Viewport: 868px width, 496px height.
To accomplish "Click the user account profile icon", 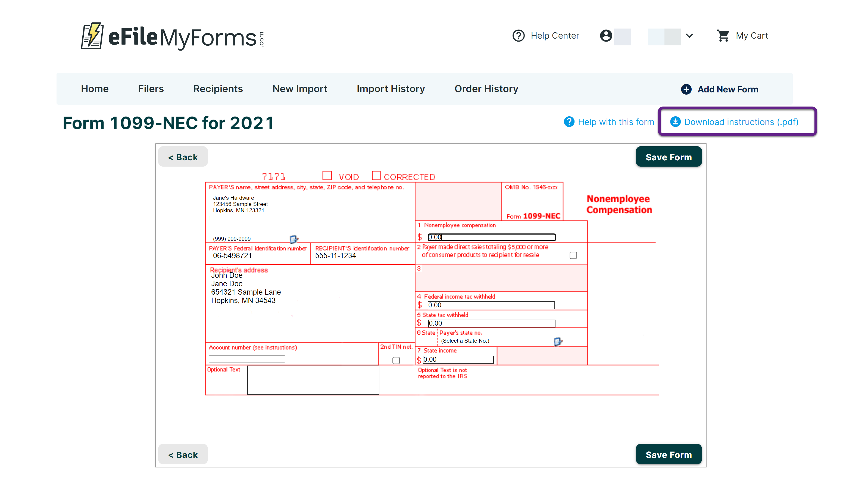I will pyautogui.click(x=606, y=36).
